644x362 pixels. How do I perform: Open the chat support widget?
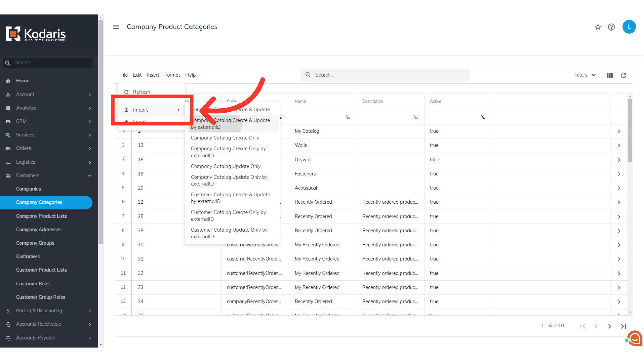pyautogui.click(x=635, y=338)
